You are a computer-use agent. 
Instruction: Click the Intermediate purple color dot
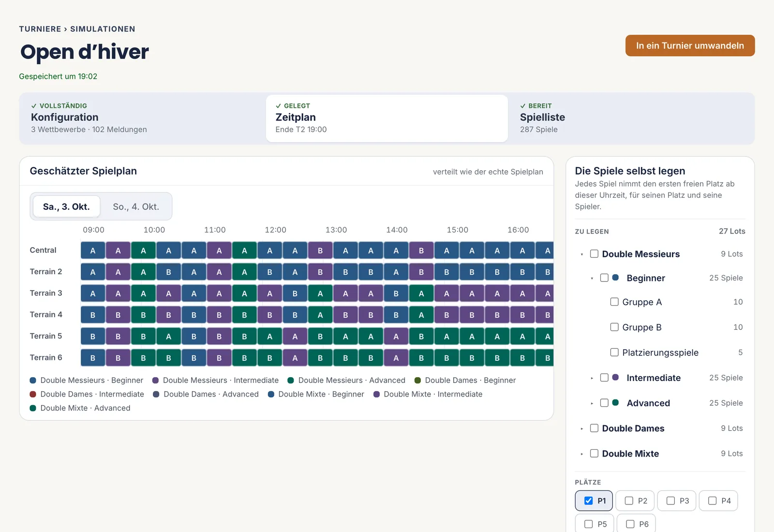click(x=615, y=377)
